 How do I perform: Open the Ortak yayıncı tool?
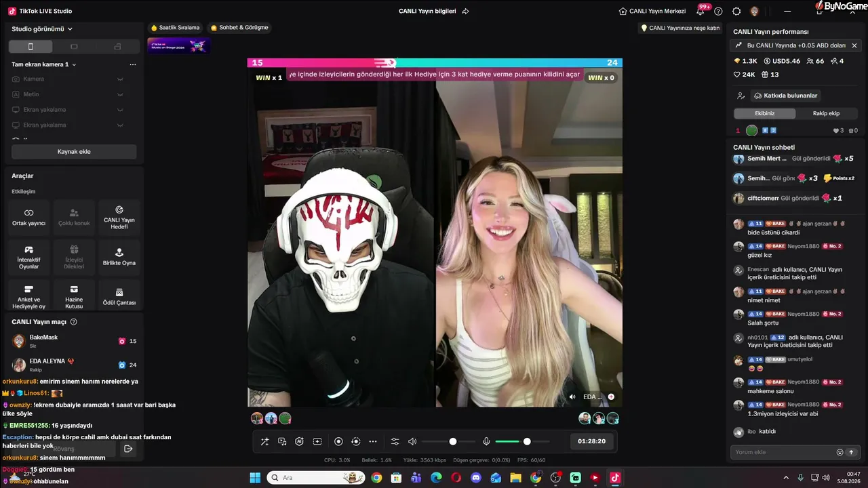(x=28, y=217)
